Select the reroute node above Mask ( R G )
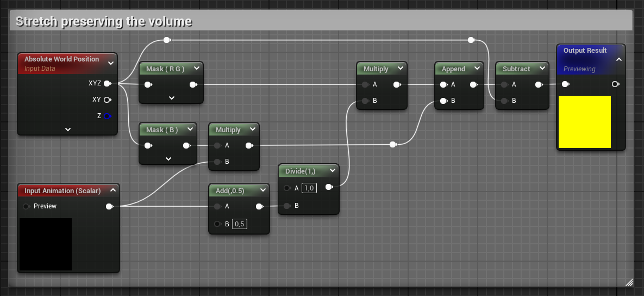This screenshot has width=644, height=296. (x=167, y=40)
